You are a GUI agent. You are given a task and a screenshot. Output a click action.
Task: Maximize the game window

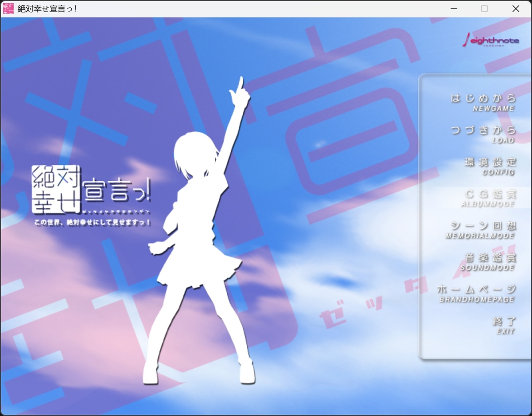[x=484, y=9]
